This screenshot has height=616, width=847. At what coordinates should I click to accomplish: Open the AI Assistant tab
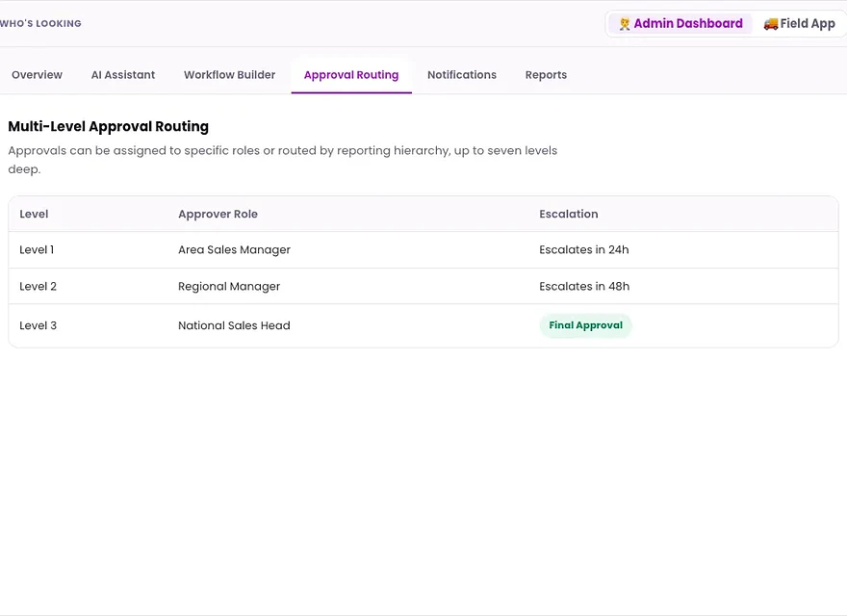click(x=123, y=75)
